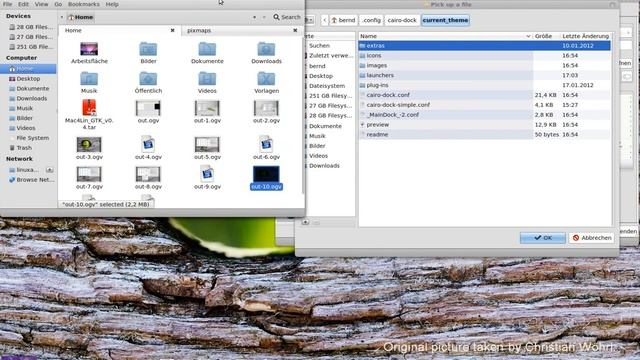The width and height of the screenshot is (640, 360).
Task: Select the out-7.ogv video file
Action: pyautogui.click(x=89, y=174)
